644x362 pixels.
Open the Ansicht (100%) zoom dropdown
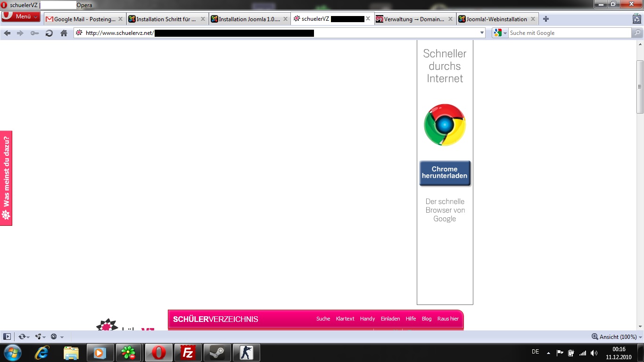coord(617,337)
